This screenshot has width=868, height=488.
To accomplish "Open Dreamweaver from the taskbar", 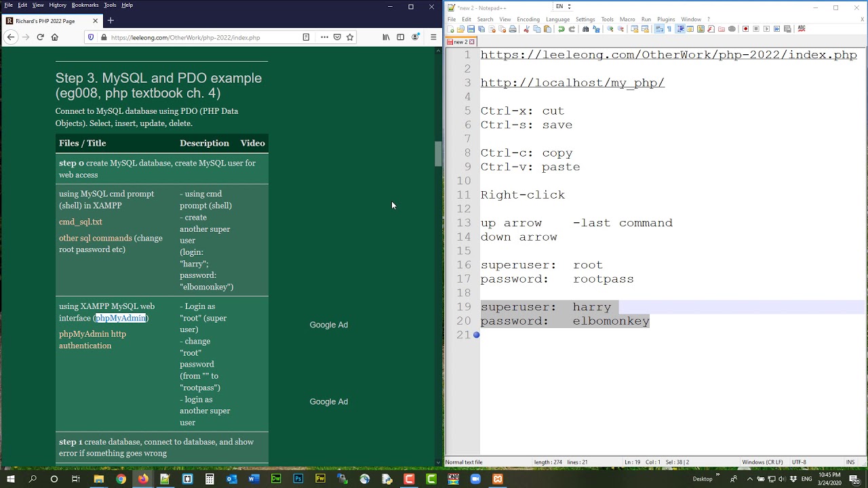I will click(276, 479).
